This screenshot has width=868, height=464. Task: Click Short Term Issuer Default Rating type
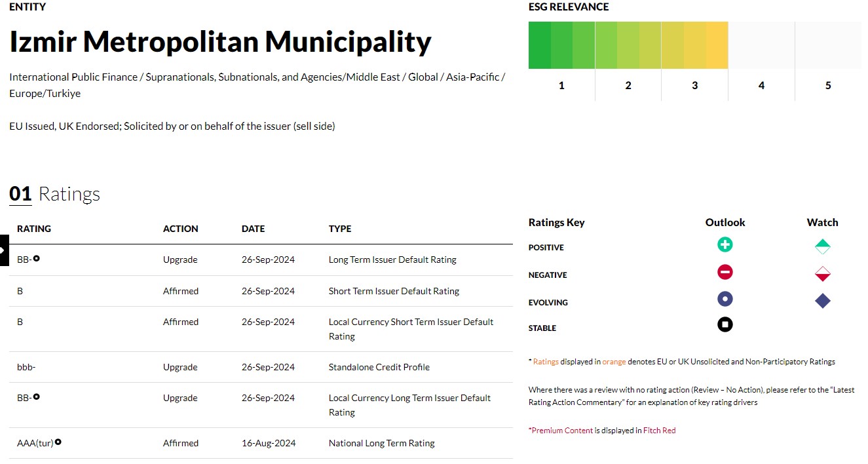pyautogui.click(x=394, y=291)
